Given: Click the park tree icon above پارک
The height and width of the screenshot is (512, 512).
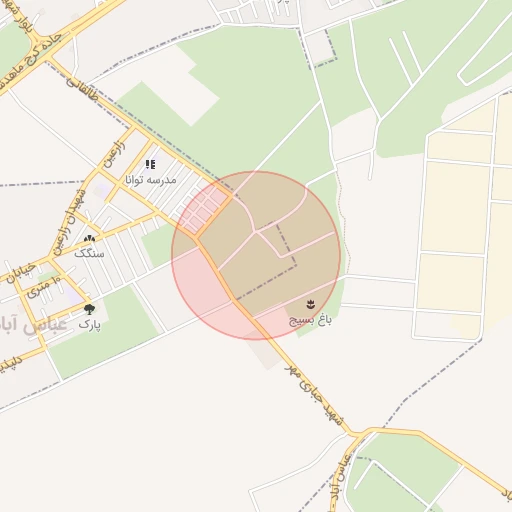Looking at the screenshot, I should tap(89, 309).
